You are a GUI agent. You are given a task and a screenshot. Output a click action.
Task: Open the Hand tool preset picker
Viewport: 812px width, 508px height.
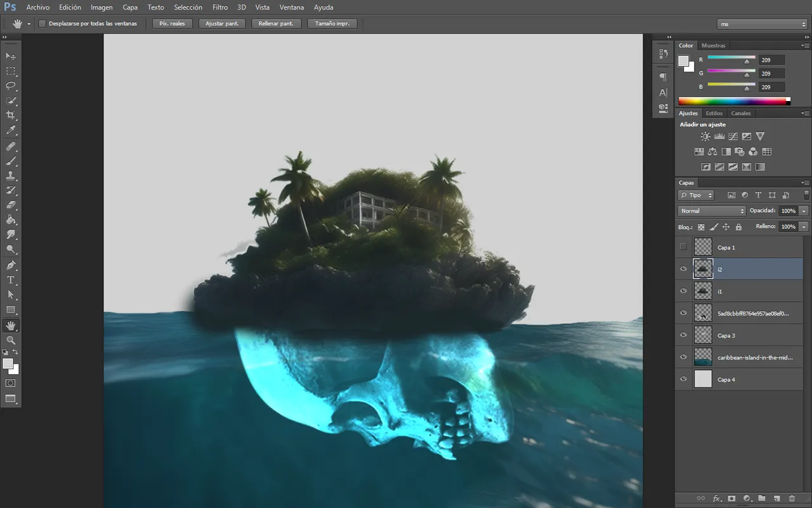[29, 23]
